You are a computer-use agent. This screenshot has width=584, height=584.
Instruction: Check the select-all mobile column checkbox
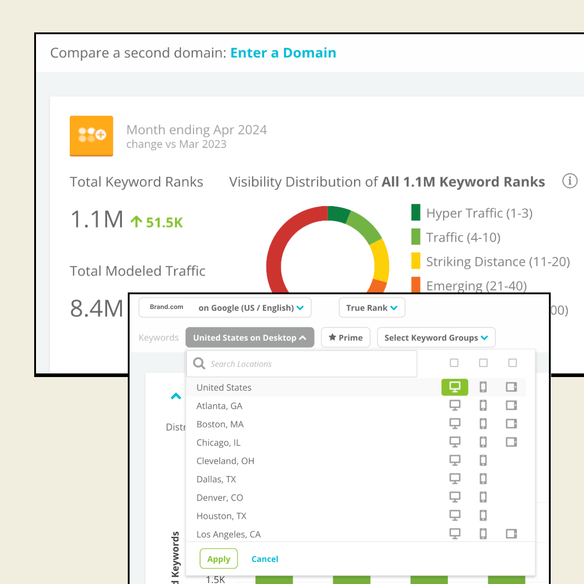pyautogui.click(x=483, y=363)
